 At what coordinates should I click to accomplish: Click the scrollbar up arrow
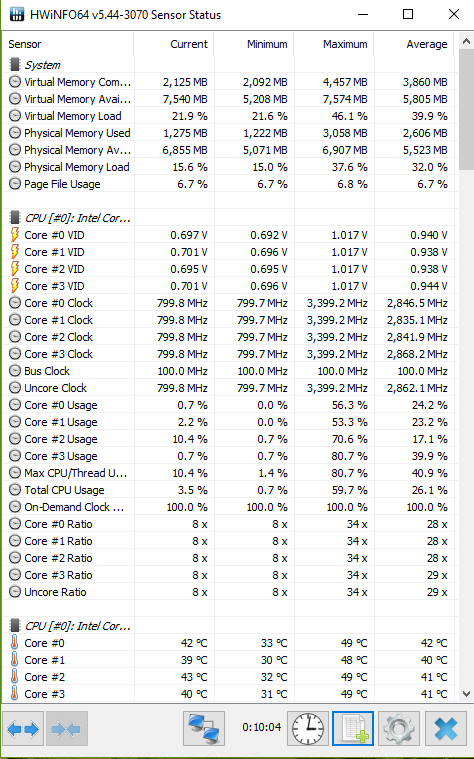(x=466, y=42)
